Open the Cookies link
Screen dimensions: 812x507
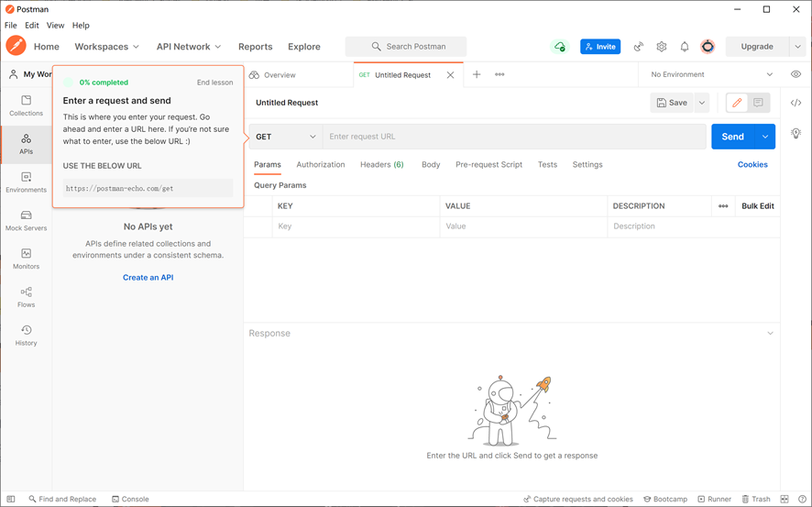[752, 165]
